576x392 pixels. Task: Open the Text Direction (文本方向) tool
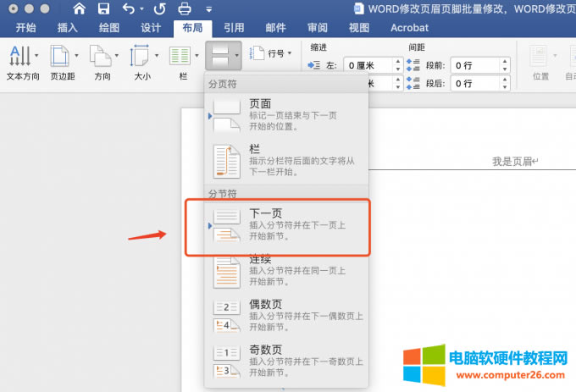(22, 62)
